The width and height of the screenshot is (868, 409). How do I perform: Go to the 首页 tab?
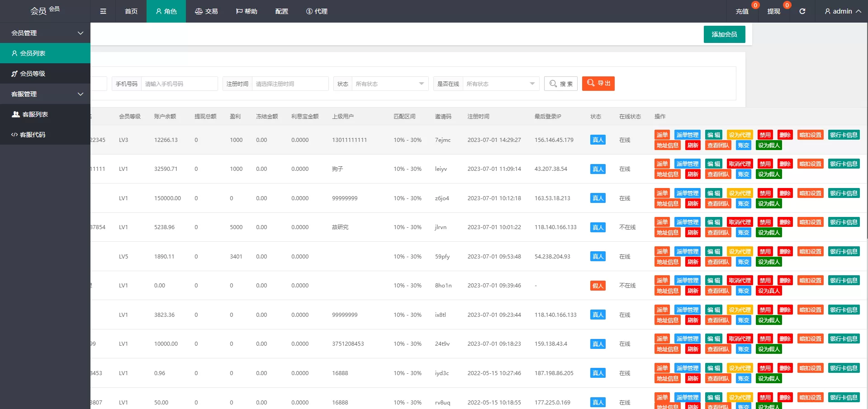click(131, 11)
